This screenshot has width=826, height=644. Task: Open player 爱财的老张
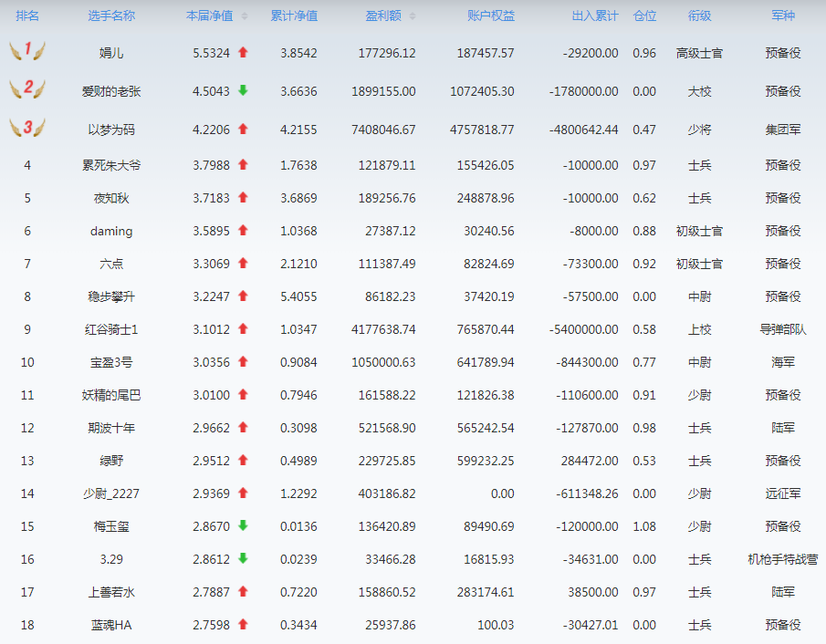click(x=111, y=91)
